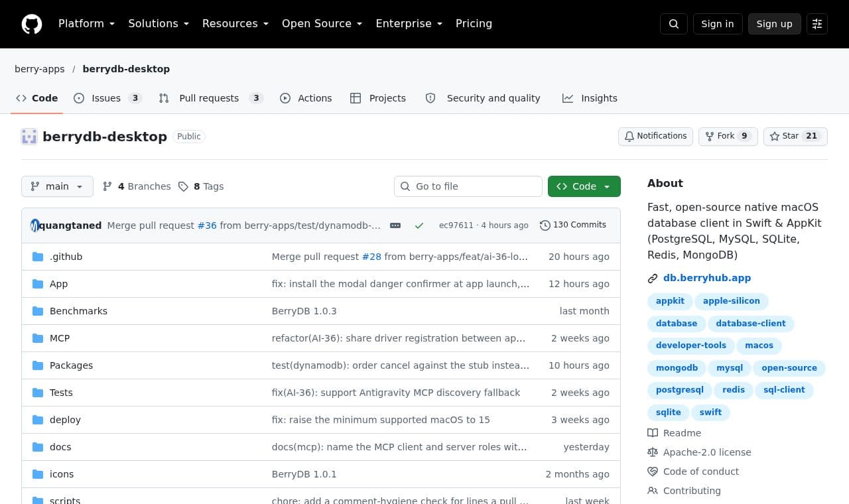Switch to the Pull requests tab
This screenshot has height=504, width=849.
click(211, 98)
